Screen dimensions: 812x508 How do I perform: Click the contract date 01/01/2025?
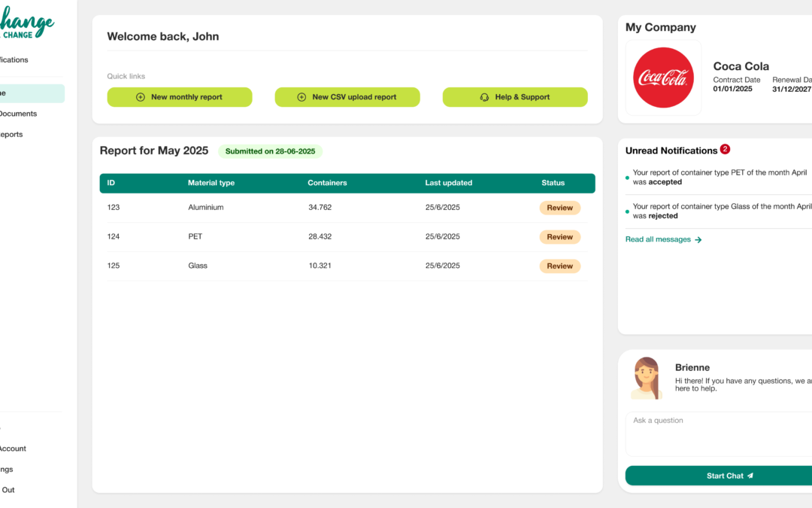(733, 89)
